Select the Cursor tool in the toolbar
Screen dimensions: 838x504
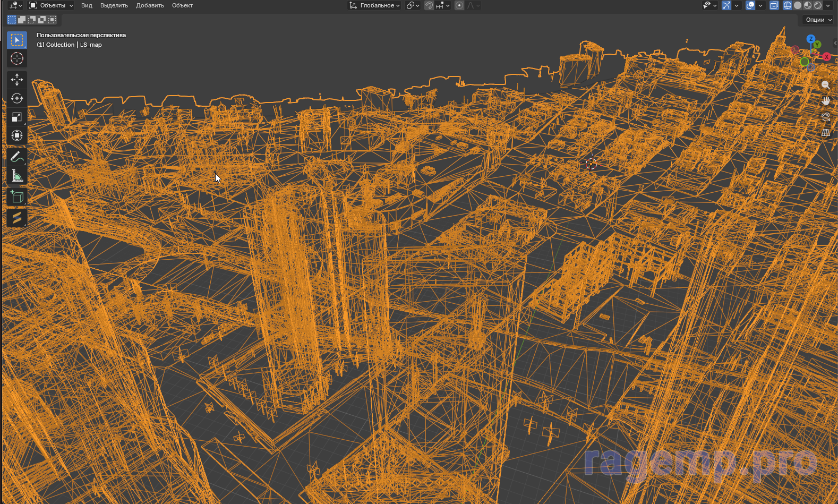tap(17, 58)
